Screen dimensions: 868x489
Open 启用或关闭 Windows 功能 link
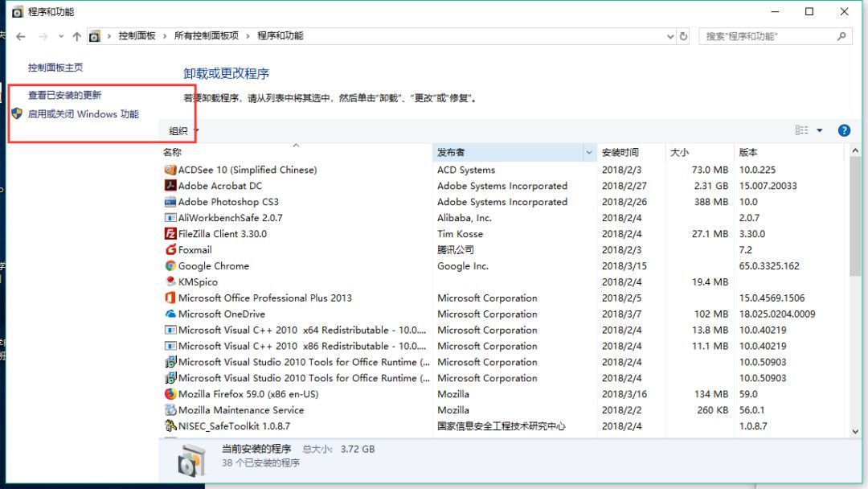pos(84,113)
